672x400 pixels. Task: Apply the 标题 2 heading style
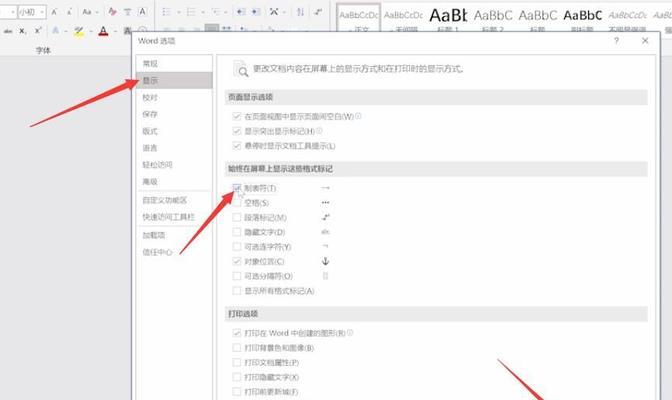click(493, 18)
